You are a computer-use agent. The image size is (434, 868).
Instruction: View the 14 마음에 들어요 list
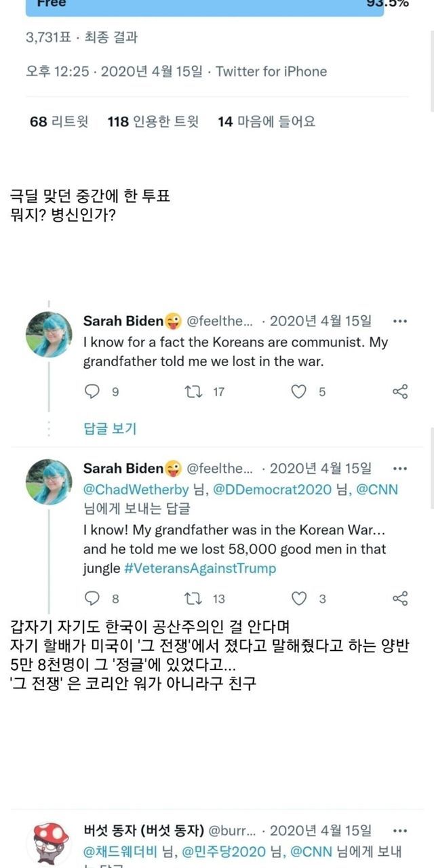(x=266, y=122)
